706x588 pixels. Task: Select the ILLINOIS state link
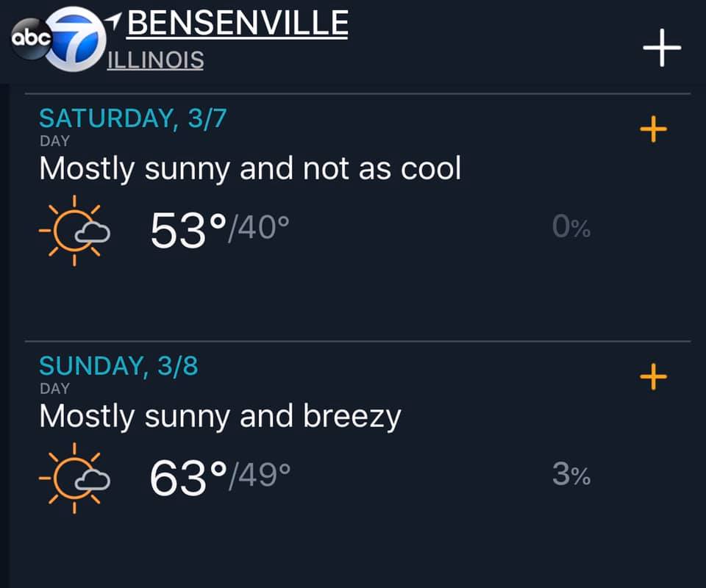pos(155,60)
